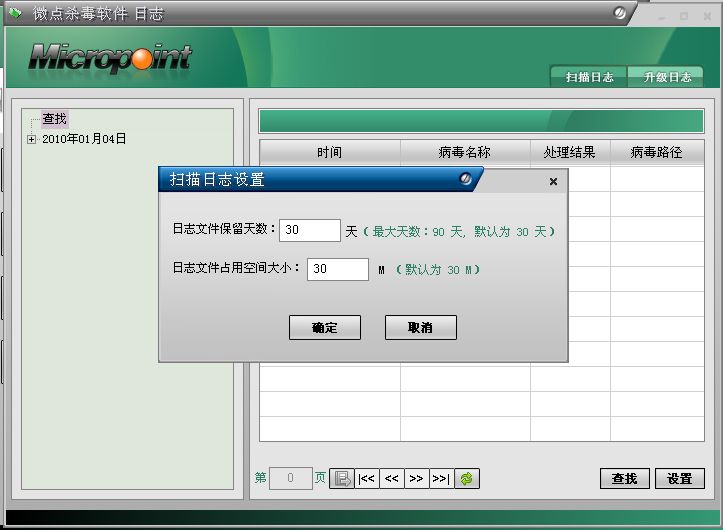Image resolution: width=723 pixels, height=530 pixels.
Task: Click the export log icon in pagination bar
Action: pyautogui.click(x=342, y=478)
